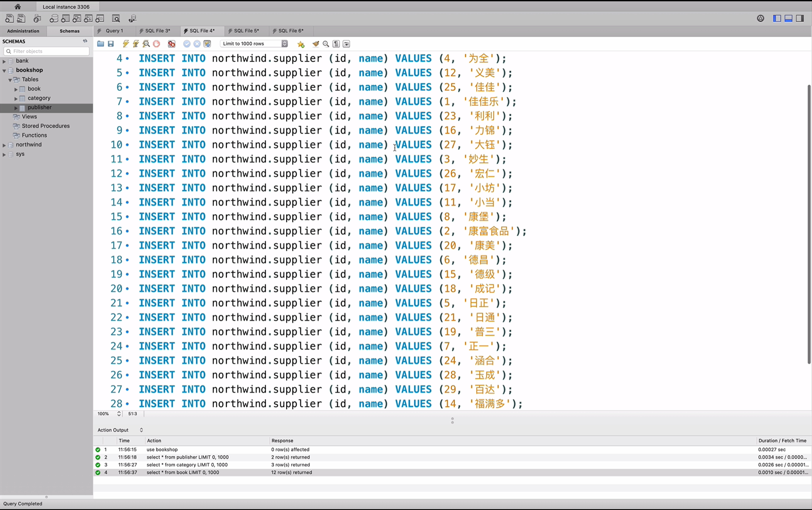Go to Home screen icon
Image resolution: width=812 pixels, height=510 pixels.
(x=18, y=6)
